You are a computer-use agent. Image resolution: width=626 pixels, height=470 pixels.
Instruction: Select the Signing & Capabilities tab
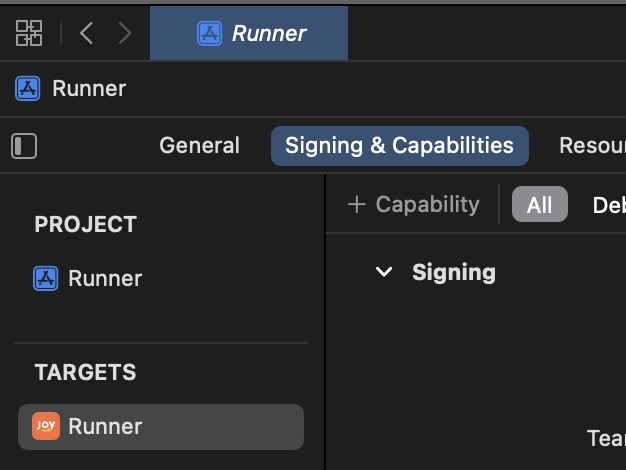(x=400, y=146)
